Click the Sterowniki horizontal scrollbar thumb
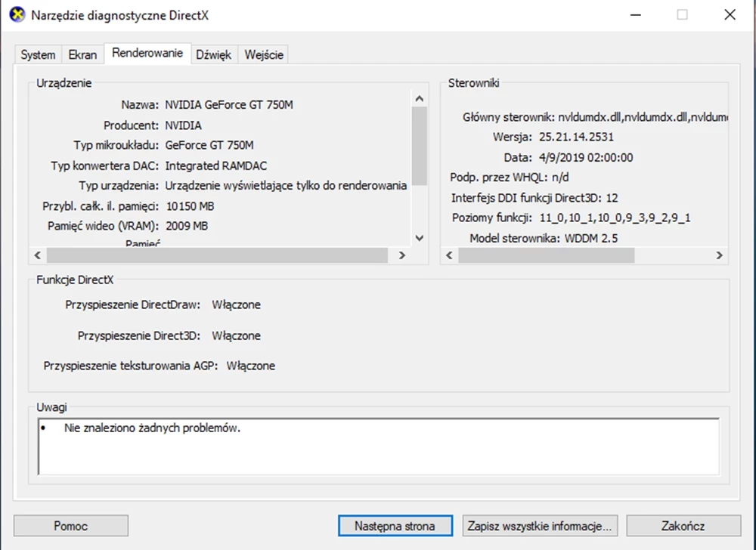The height and width of the screenshot is (550, 756). point(547,255)
